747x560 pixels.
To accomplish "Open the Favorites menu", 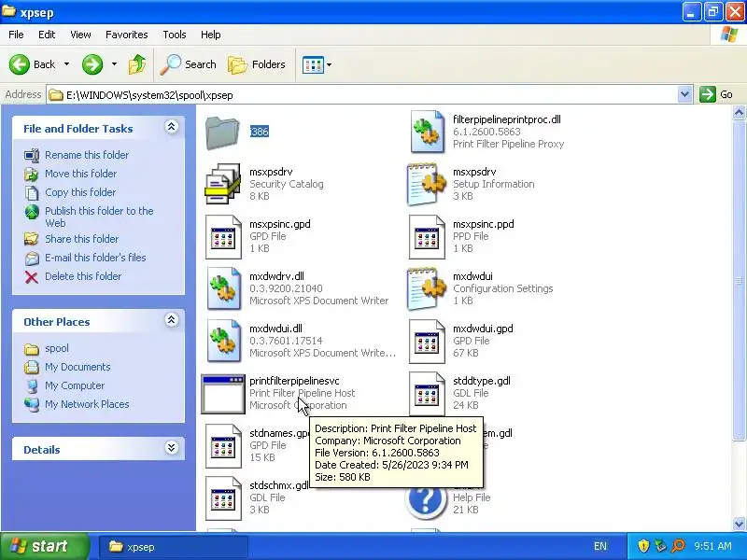I will click(127, 35).
